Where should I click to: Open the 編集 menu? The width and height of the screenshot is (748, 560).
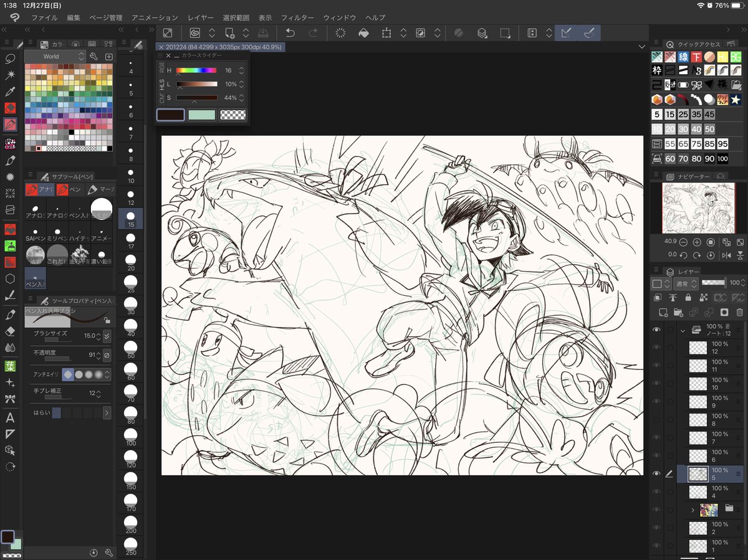[73, 17]
